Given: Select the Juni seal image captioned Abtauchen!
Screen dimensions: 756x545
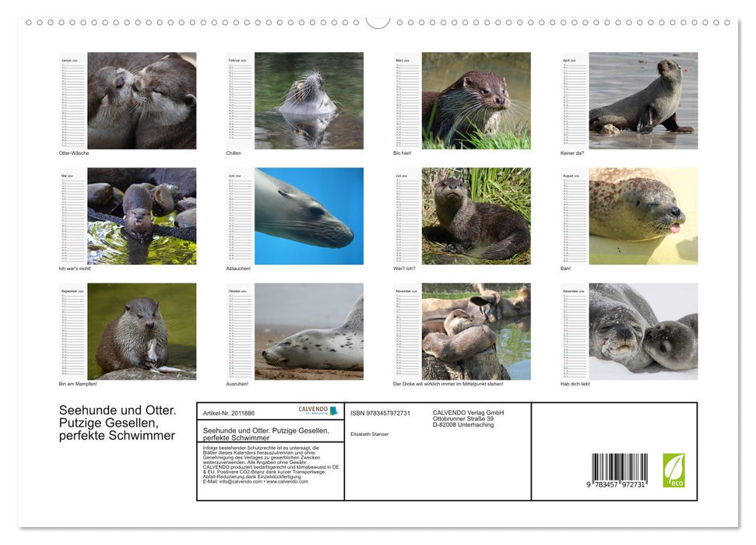Looking at the screenshot, I should pos(308,216).
